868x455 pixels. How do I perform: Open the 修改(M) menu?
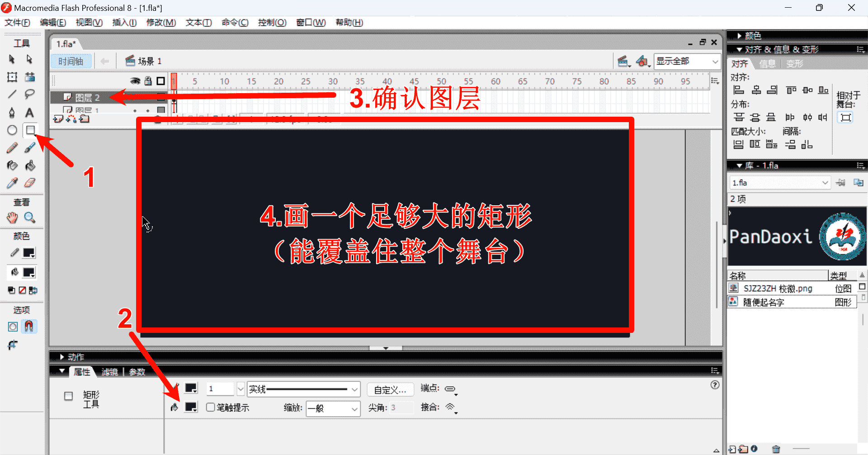coord(161,23)
